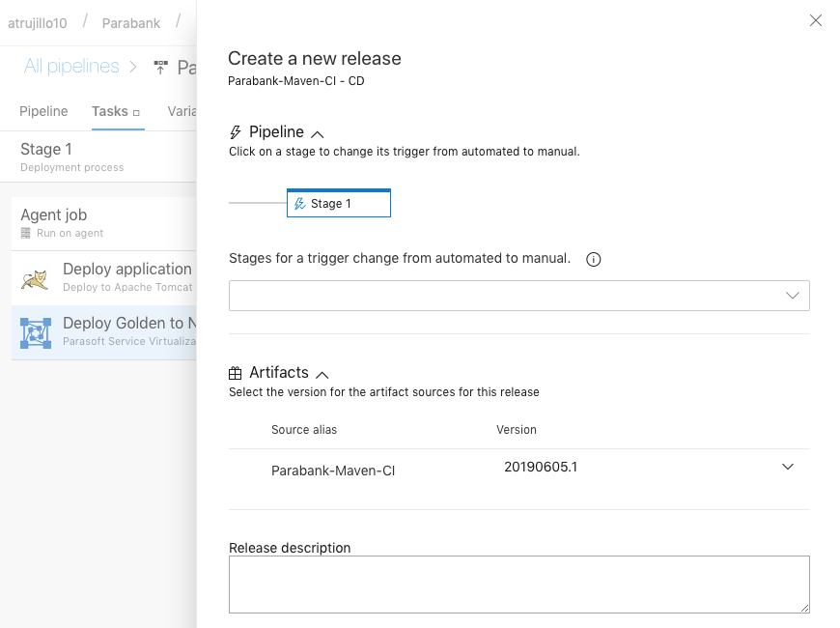Open the Parabank project breadcrumb
This screenshot has height=628, width=840.
(x=131, y=23)
